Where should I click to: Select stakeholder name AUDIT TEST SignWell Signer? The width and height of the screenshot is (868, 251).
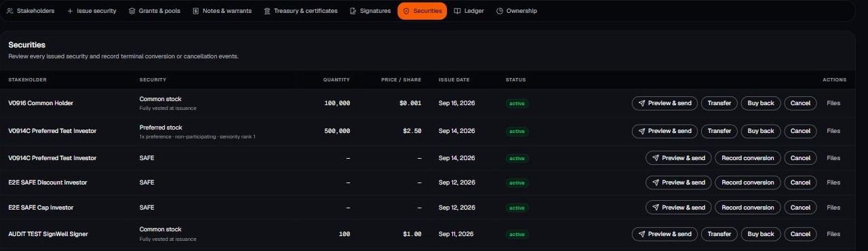coord(48,234)
